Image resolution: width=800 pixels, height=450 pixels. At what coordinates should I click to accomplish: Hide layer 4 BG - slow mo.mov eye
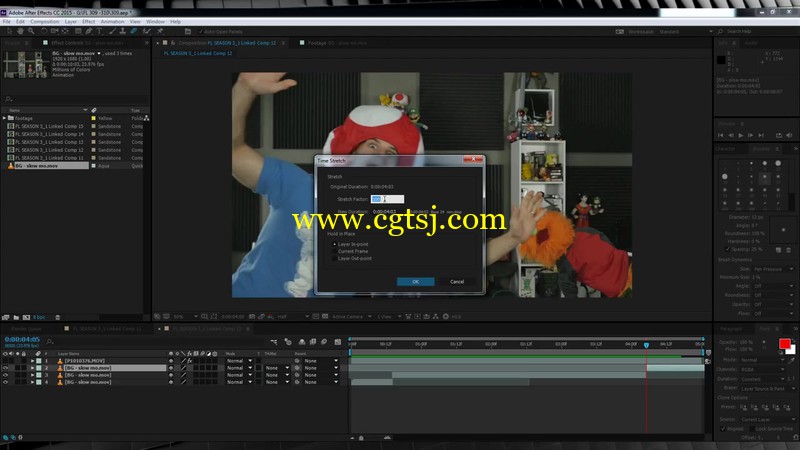point(6,382)
